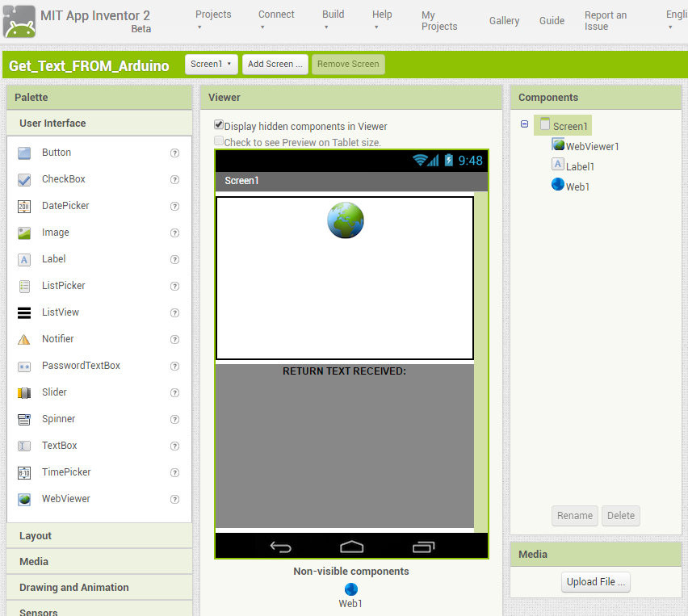Open the Gallery link
Screen dimensions: 688x616
point(504,21)
